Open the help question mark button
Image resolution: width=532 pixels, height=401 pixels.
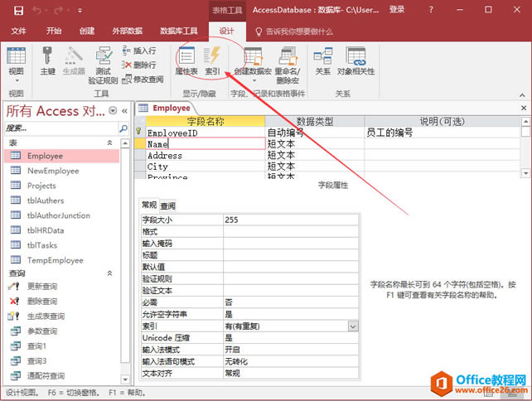coord(431,10)
